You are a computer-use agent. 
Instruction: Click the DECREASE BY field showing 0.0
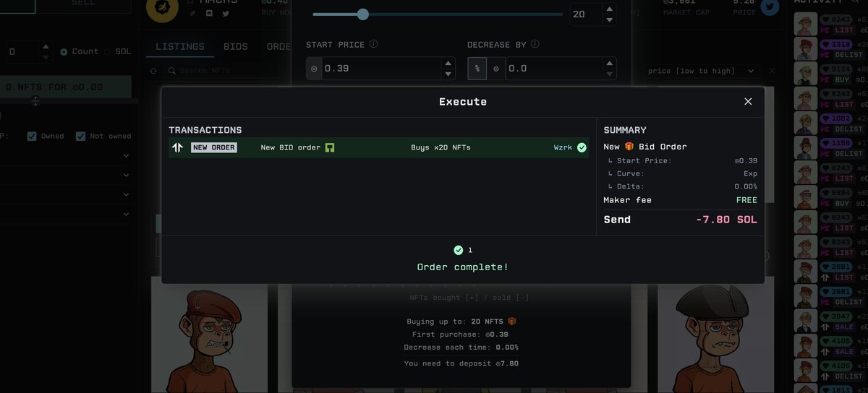pyautogui.click(x=553, y=69)
